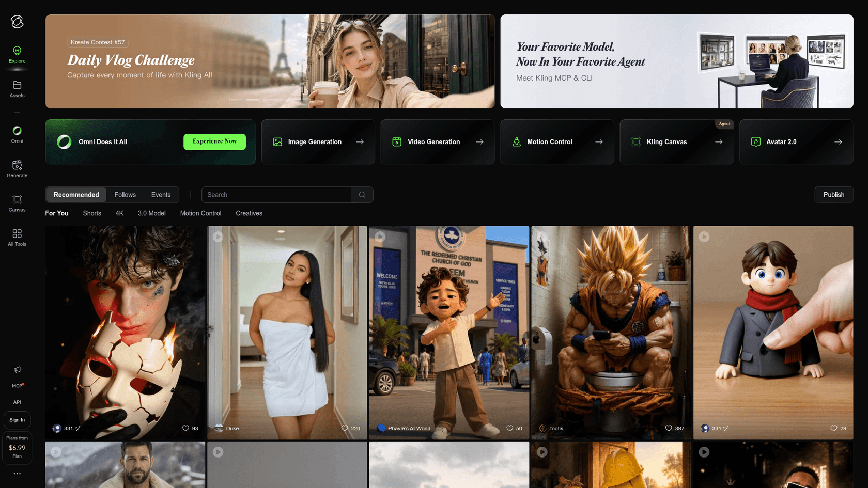Viewport: 868px width, 488px height.
Task: Click 331 creator avatar on mask post
Action: 57,428
